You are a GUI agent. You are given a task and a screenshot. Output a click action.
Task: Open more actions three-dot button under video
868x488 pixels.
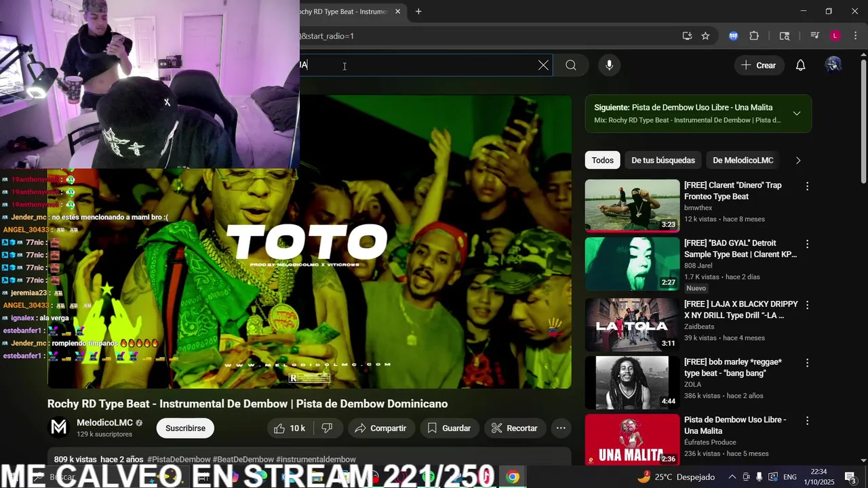tap(561, 428)
